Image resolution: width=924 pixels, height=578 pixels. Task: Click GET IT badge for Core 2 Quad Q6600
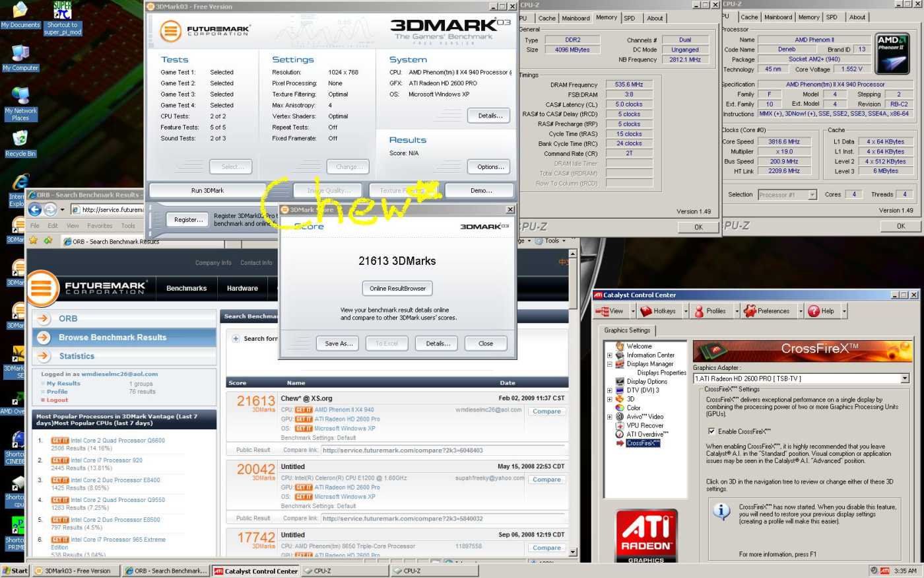tap(60, 441)
